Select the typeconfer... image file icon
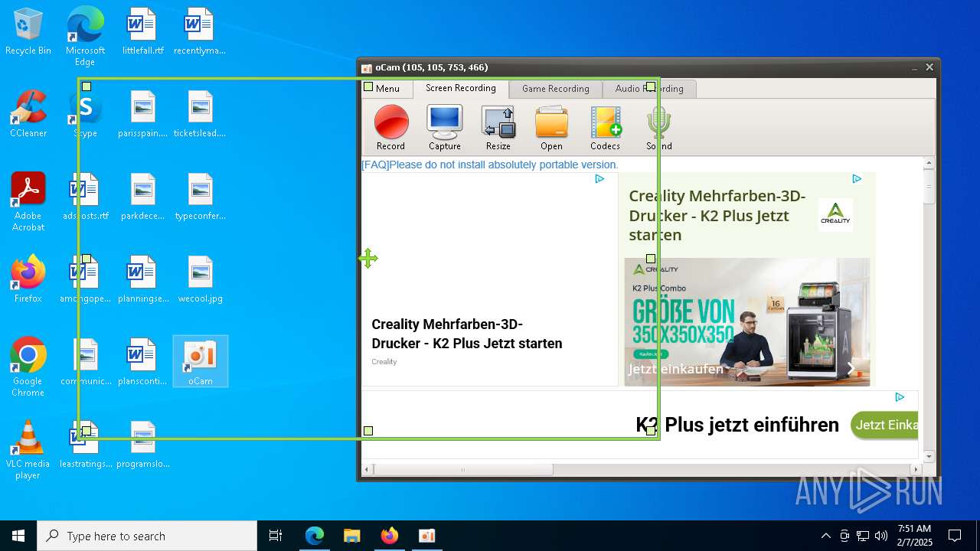This screenshot has height=551, width=980. 199,197
